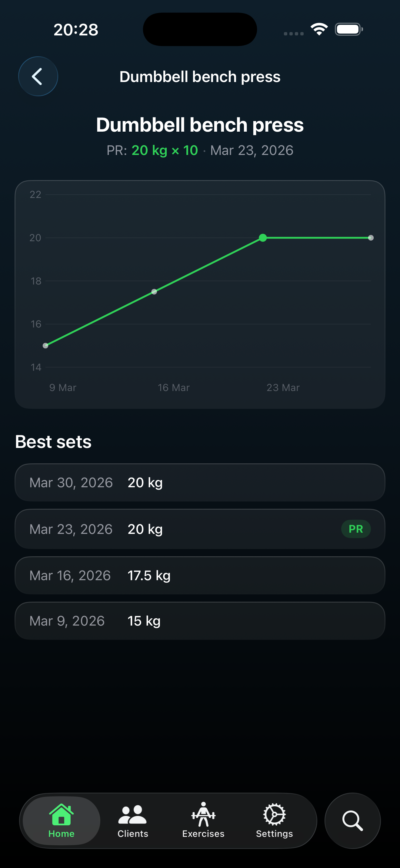Tap the Mar 16, 2026 17.5 kg row
400x868 pixels.
tap(200, 575)
